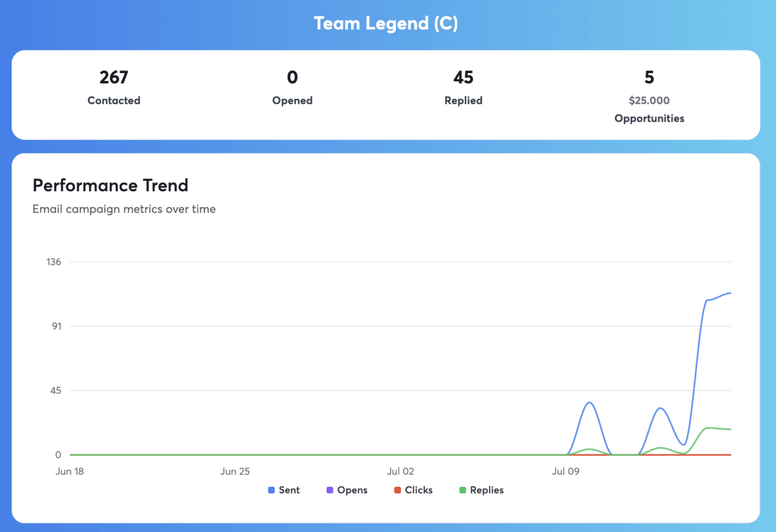Viewport: 776px width, 532px height.
Task: Click the Jul 09 x-axis date
Action: point(566,471)
